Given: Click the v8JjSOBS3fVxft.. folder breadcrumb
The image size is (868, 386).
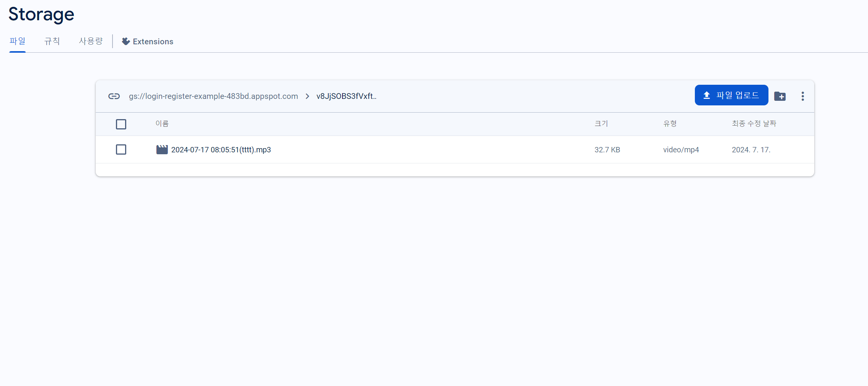Looking at the screenshot, I should (346, 96).
